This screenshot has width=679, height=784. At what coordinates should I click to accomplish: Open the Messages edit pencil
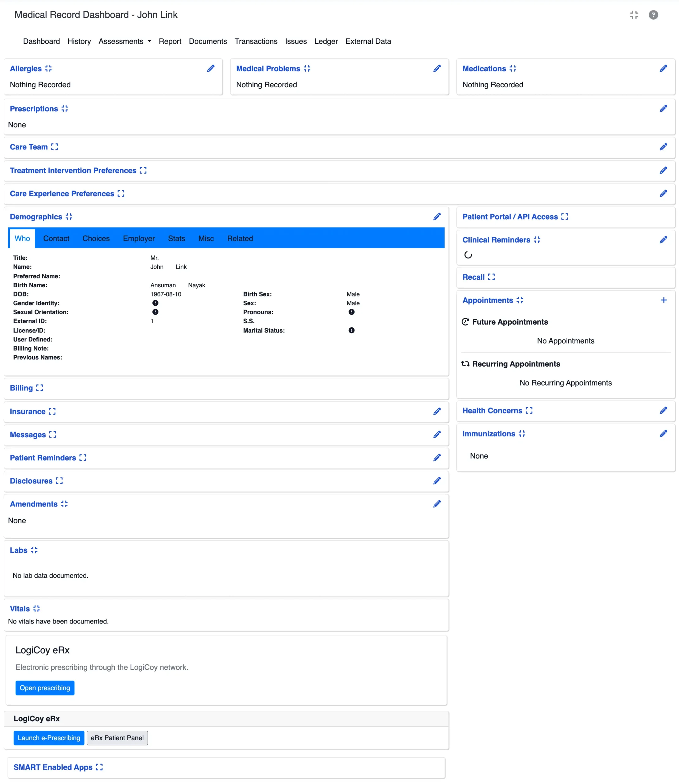(x=437, y=435)
